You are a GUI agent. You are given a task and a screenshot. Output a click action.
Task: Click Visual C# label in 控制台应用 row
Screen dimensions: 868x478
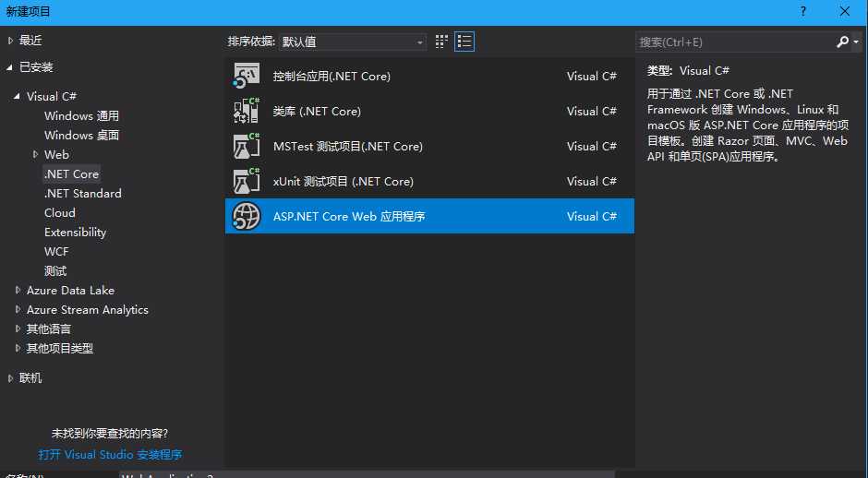[592, 77]
